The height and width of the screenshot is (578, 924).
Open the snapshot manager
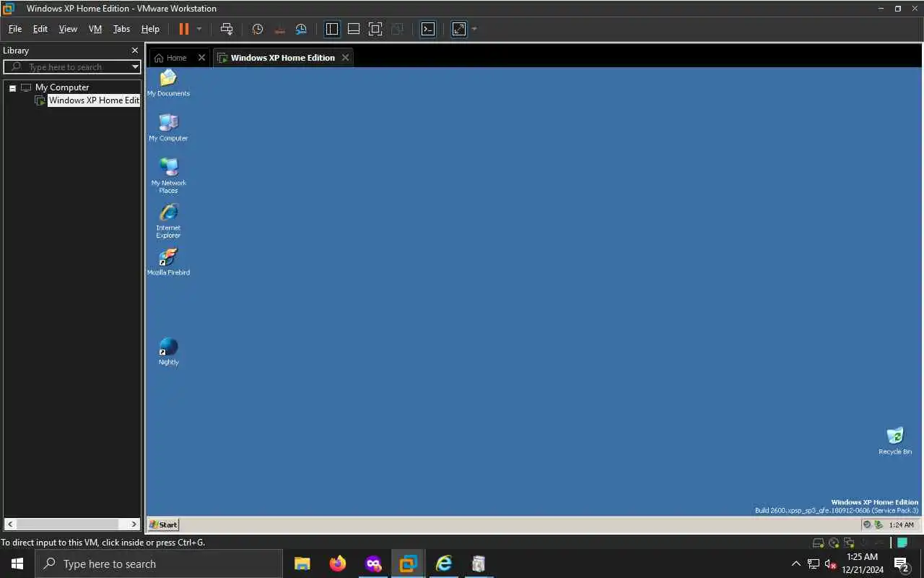pyautogui.click(x=302, y=29)
